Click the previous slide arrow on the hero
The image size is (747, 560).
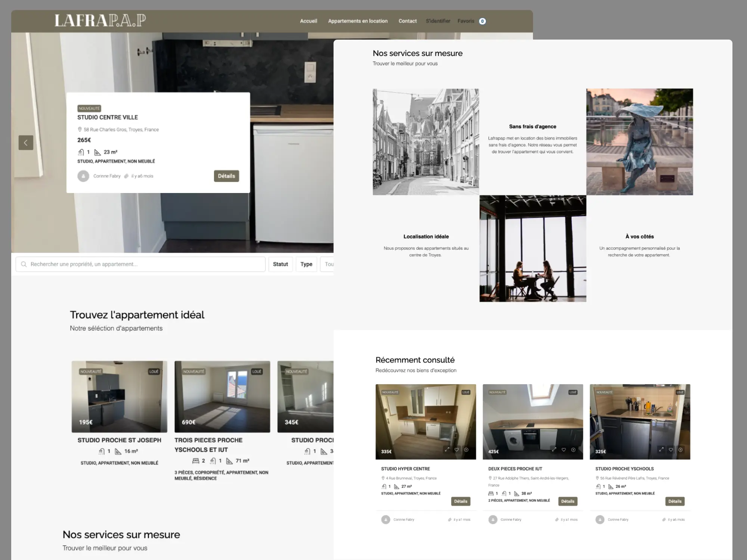26,143
